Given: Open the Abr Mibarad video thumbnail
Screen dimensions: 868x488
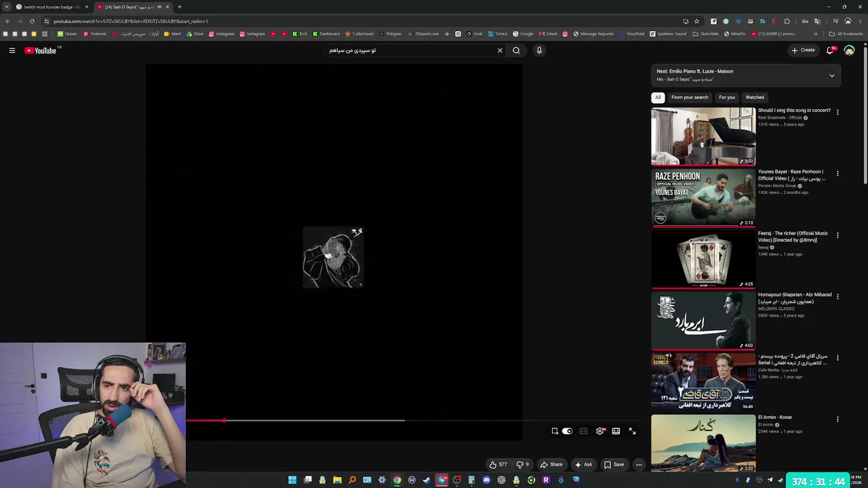Looking at the screenshot, I should point(703,321).
